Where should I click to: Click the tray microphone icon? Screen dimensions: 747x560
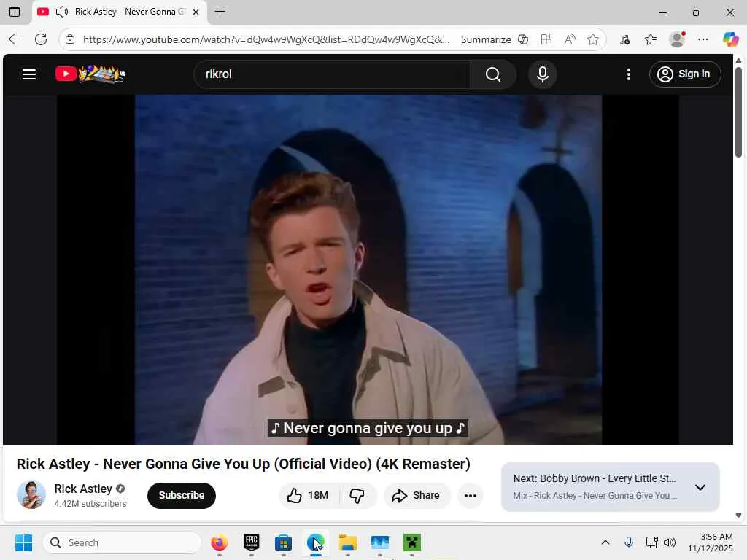pos(628,542)
